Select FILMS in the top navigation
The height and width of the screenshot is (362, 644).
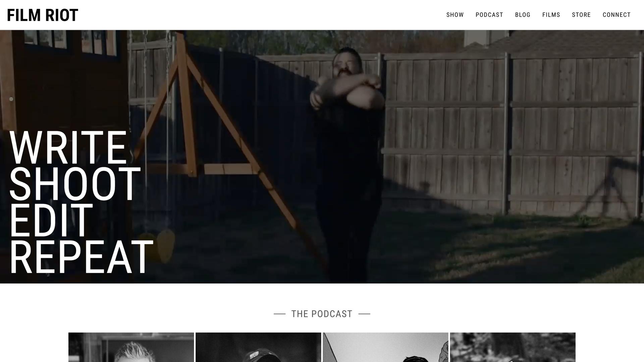coord(551,15)
